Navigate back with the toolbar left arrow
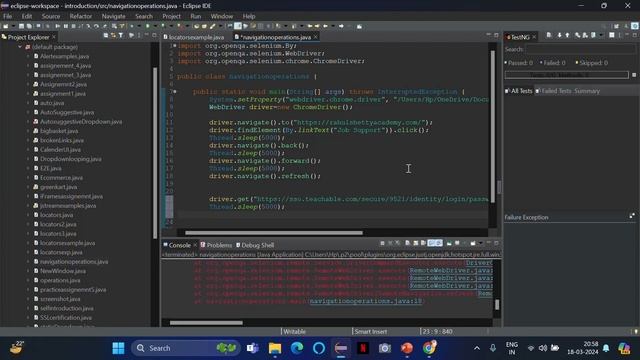The width and height of the screenshot is (640, 360). click(326, 26)
